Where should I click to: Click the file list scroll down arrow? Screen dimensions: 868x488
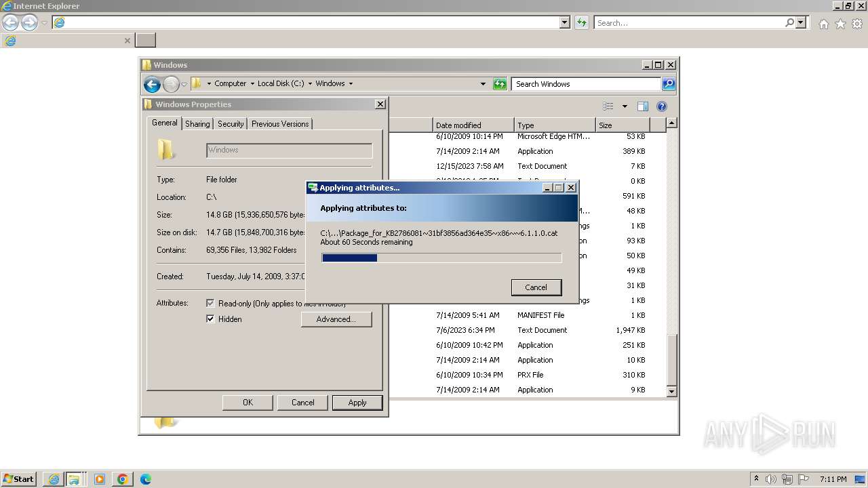[x=671, y=391]
